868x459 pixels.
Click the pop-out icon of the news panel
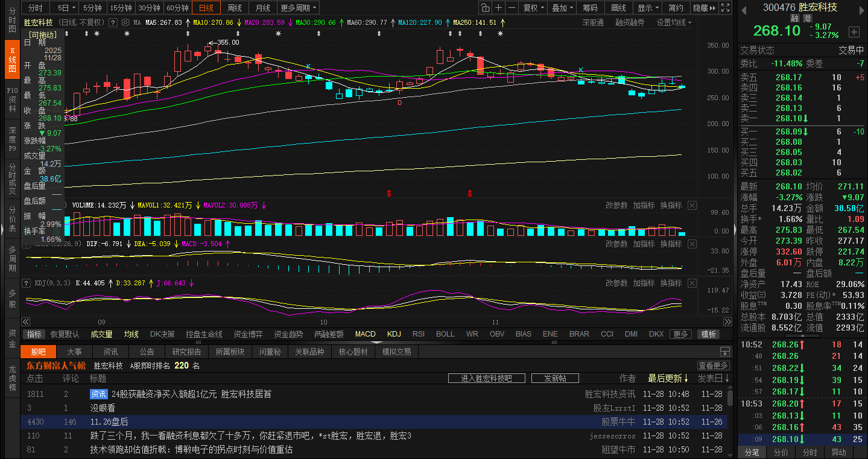click(x=725, y=352)
